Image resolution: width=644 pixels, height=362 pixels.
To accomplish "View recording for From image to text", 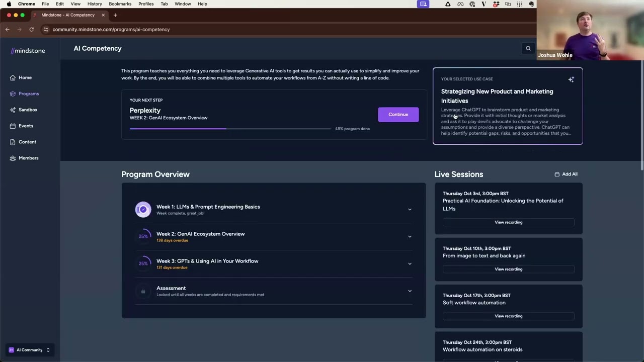I will 508,269.
